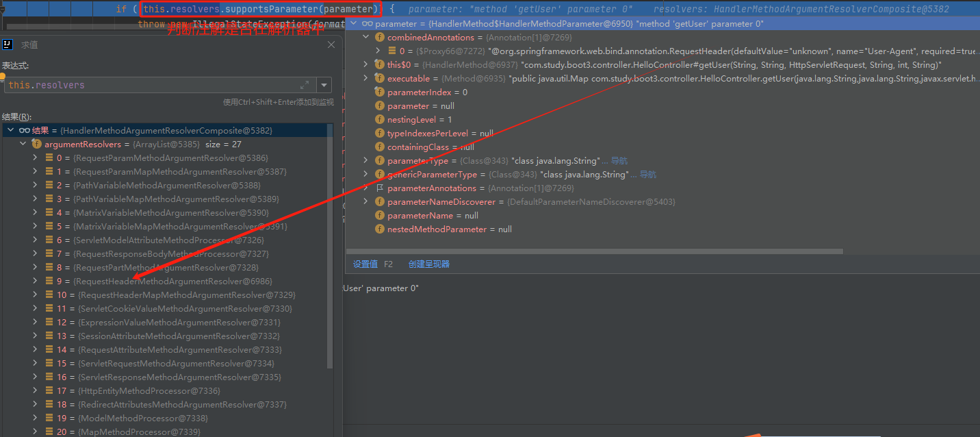Click the field icon beside parameterName = null
980x437 pixels.
click(x=380, y=215)
